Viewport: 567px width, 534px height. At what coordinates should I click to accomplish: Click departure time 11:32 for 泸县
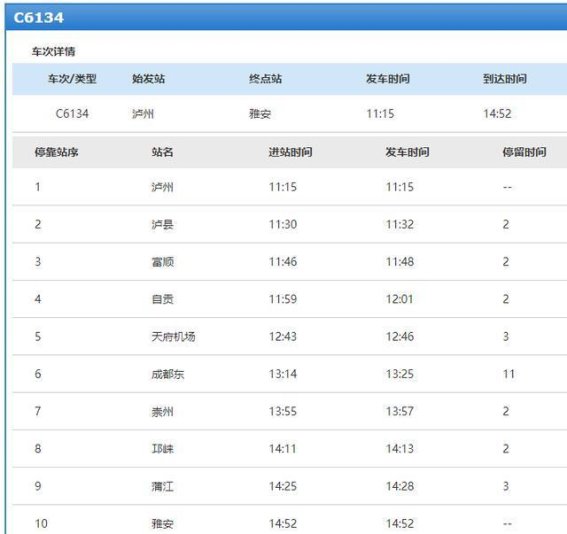pyautogui.click(x=400, y=225)
